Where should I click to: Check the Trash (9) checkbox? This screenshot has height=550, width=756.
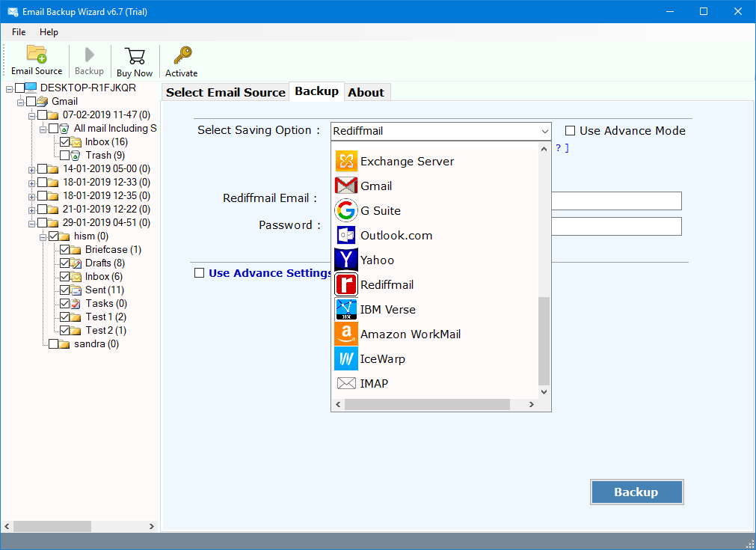(x=64, y=156)
